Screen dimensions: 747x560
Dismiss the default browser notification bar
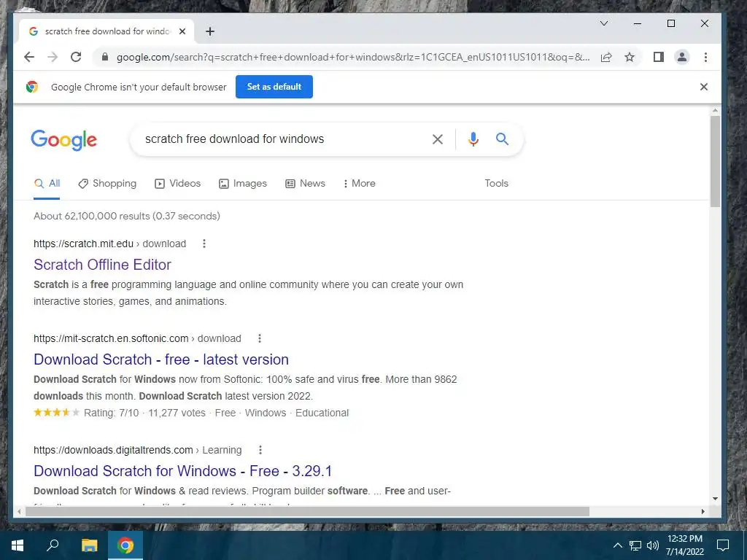tap(704, 87)
